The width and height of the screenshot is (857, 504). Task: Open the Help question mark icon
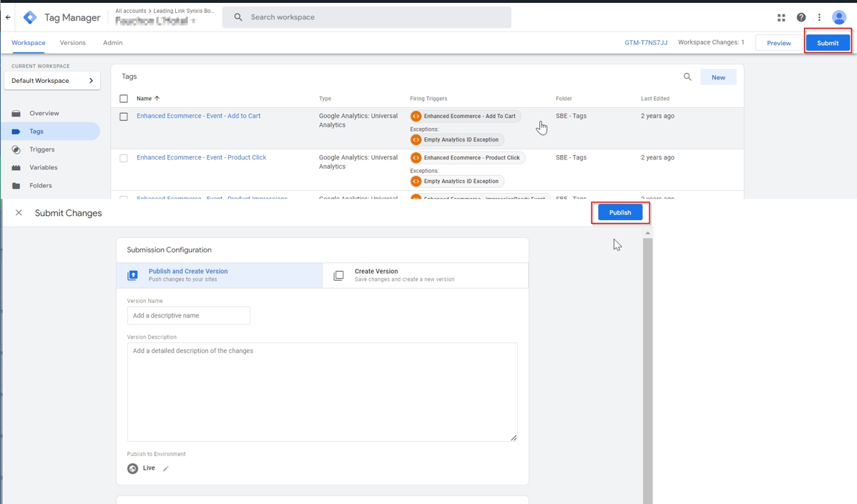801,17
